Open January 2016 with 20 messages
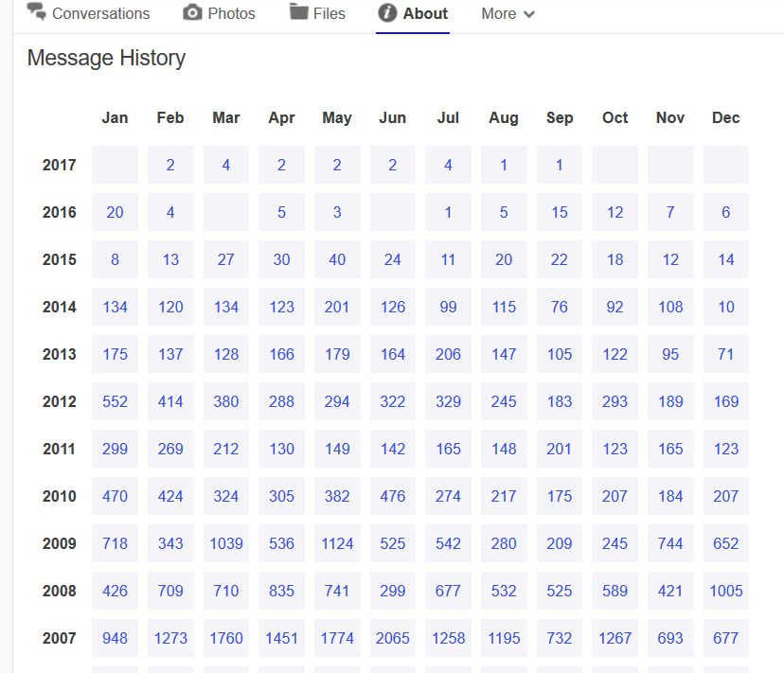This screenshot has width=784, height=673. coord(115,212)
